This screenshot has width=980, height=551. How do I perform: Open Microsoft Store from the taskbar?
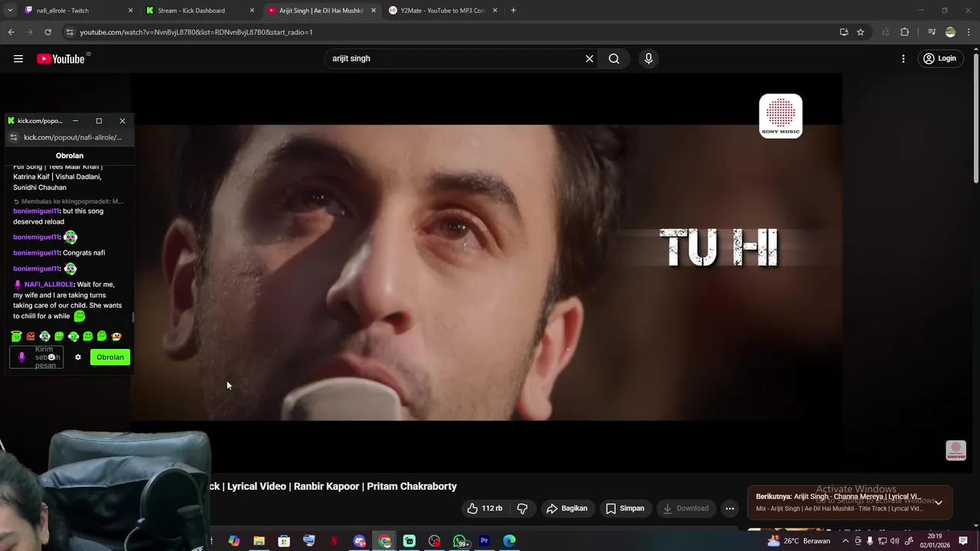point(284,541)
